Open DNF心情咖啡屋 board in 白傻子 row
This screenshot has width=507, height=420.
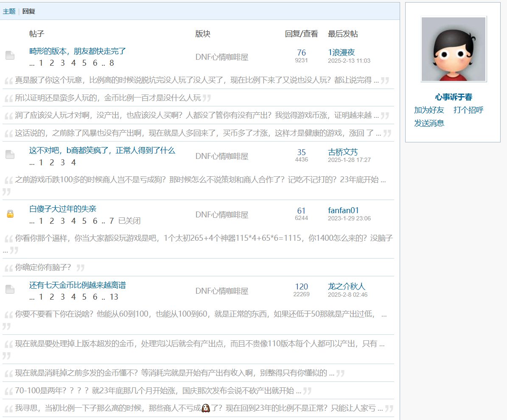[x=222, y=215]
